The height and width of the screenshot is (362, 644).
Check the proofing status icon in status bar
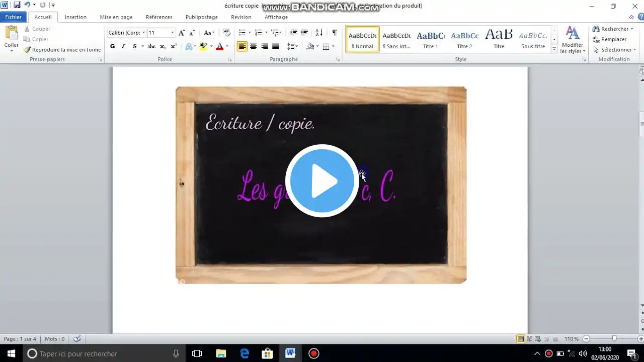coord(77,339)
